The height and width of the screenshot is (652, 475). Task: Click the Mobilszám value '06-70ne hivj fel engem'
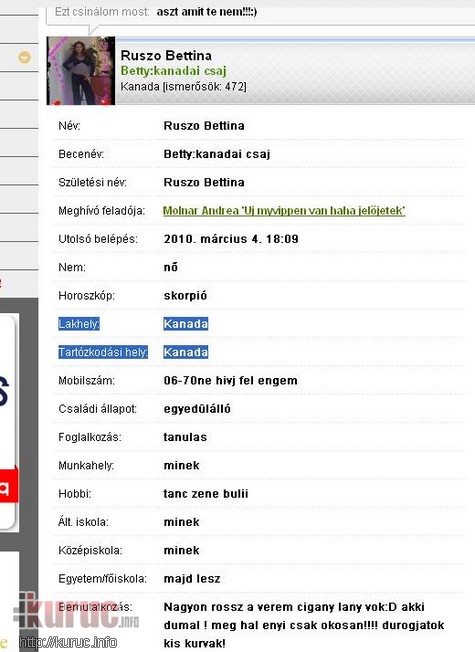[x=230, y=380]
